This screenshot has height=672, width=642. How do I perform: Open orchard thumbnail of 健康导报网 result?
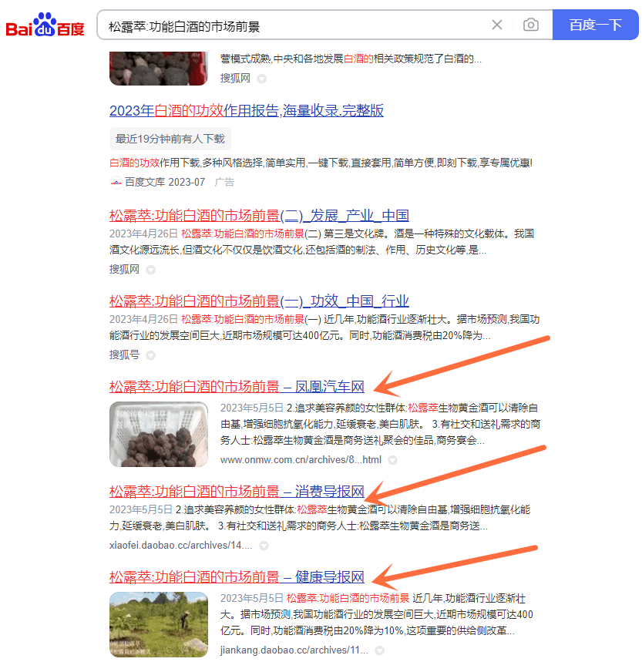(159, 624)
